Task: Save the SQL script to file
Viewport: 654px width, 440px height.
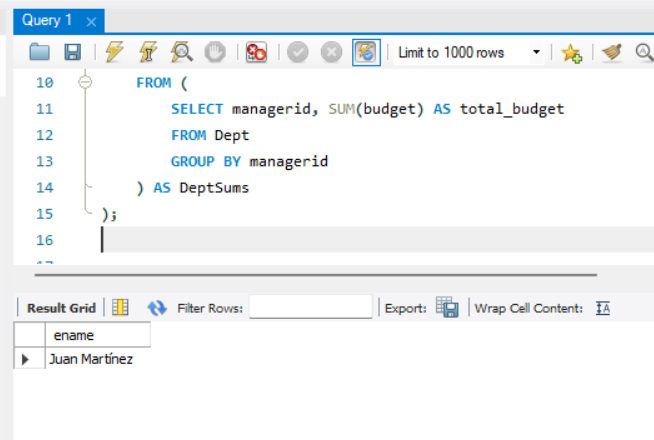Action: click(72, 53)
